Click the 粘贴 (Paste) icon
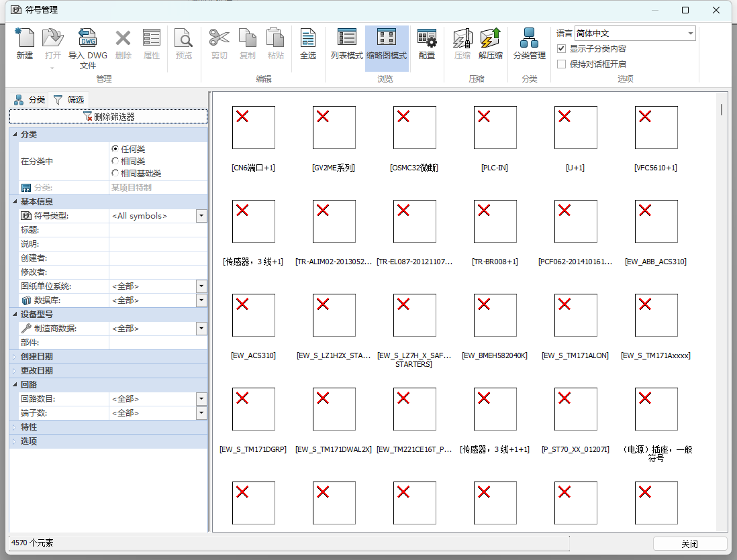This screenshot has width=737, height=560. click(x=275, y=38)
